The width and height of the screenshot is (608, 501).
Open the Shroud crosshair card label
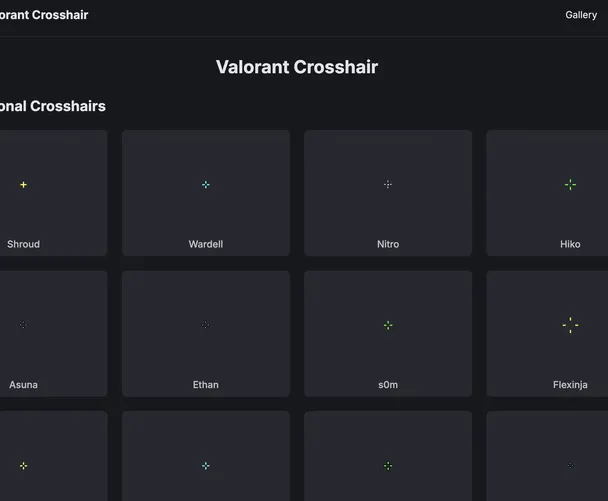pyautogui.click(x=24, y=244)
